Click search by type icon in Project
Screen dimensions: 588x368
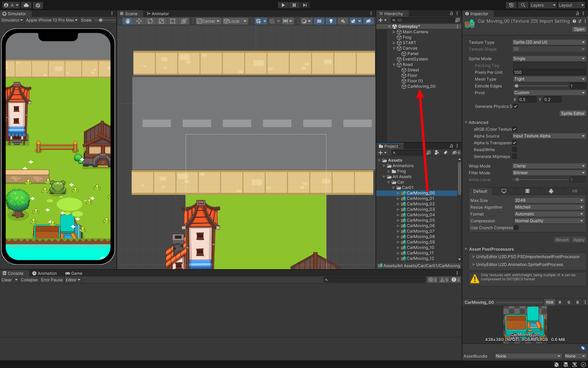(x=437, y=153)
